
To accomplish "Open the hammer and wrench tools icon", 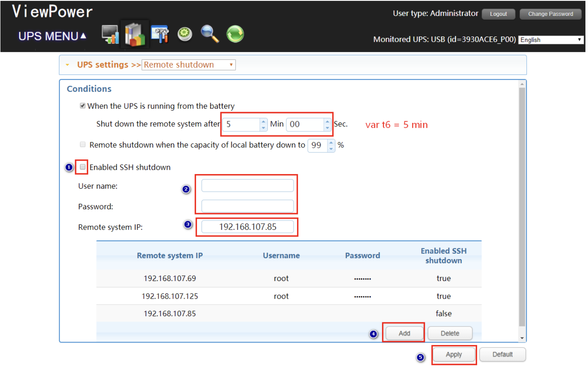I will [159, 34].
